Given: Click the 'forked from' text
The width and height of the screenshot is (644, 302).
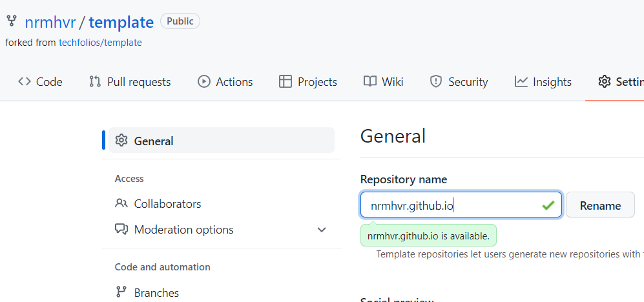Looking at the screenshot, I should click(x=31, y=42).
